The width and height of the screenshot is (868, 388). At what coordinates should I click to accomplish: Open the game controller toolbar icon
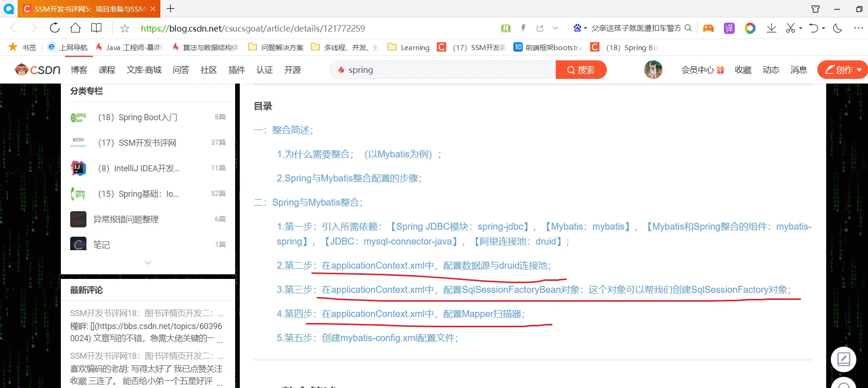(x=708, y=28)
